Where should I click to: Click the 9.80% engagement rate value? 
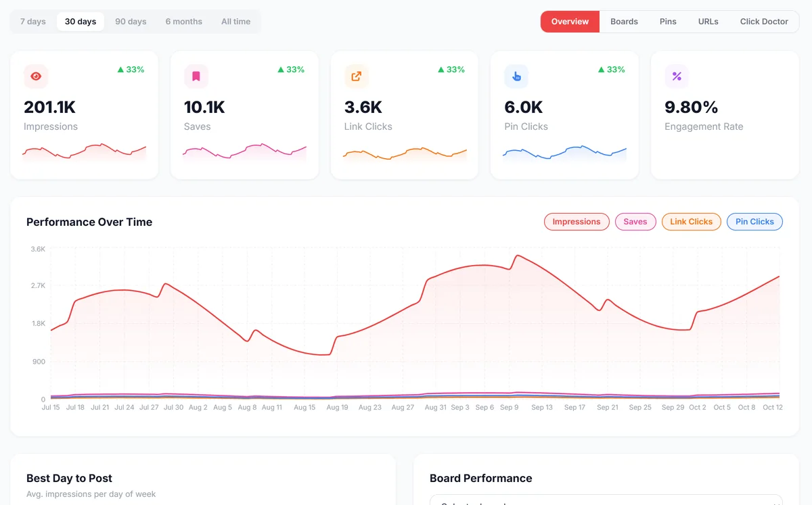(x=692, y=107)
